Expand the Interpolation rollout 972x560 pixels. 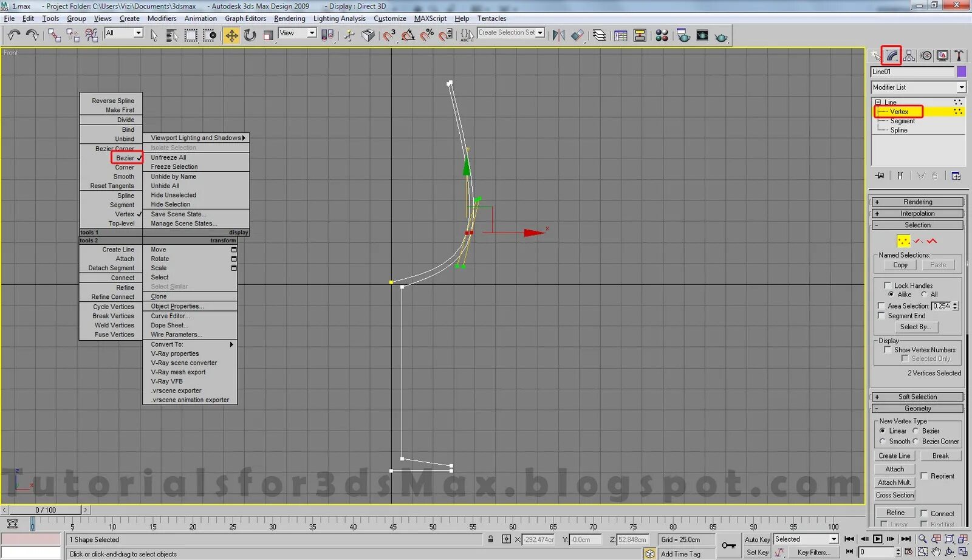[x=917, y=213]
